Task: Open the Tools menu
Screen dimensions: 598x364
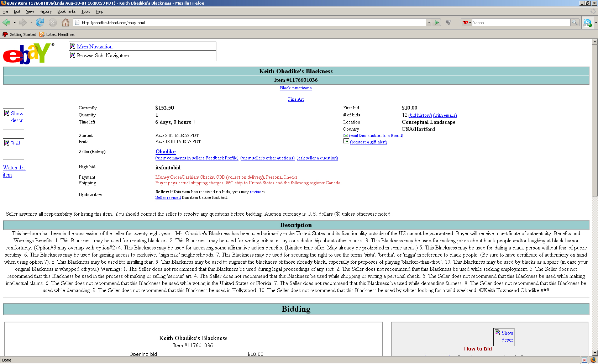Action: pyautogui.click(x=85, y=11)
